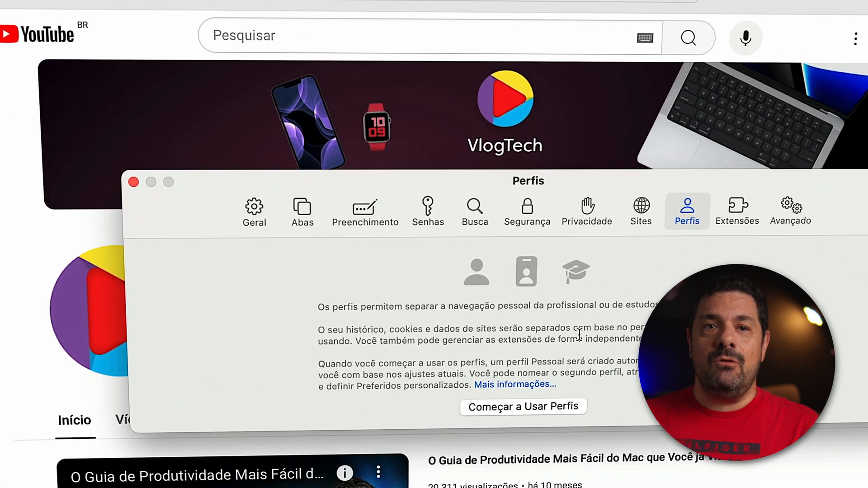Viewport: 868px width, 488px height.
Task: Open the Extensões preferences tab
Action: (737, 211)
